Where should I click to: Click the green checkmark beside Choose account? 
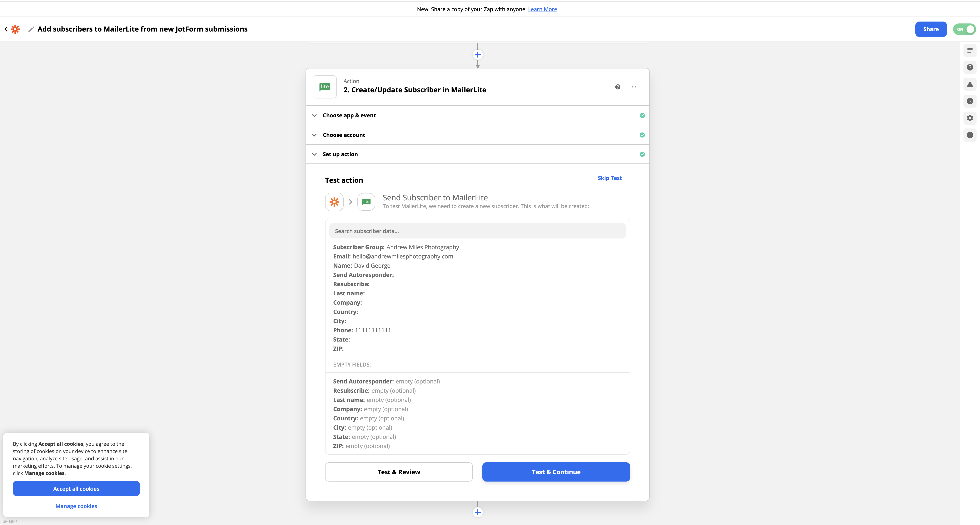coord(642,135)
